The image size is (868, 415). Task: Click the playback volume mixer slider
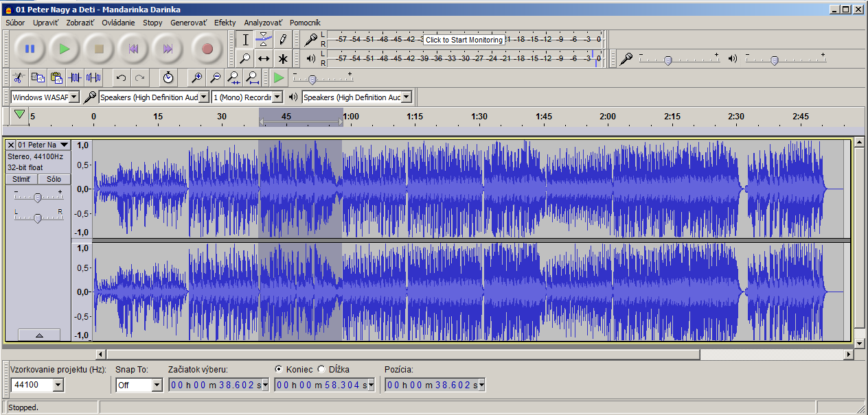774,60
